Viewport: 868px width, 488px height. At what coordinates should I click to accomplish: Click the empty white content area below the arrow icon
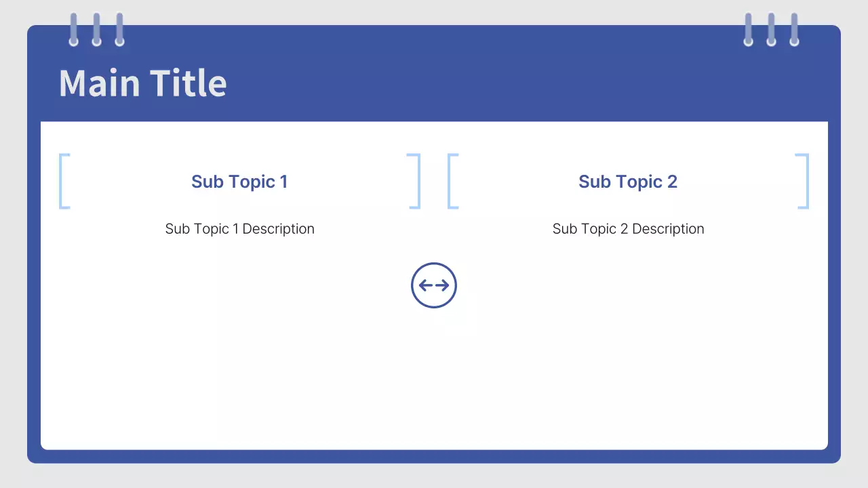[x=434, y=380]
